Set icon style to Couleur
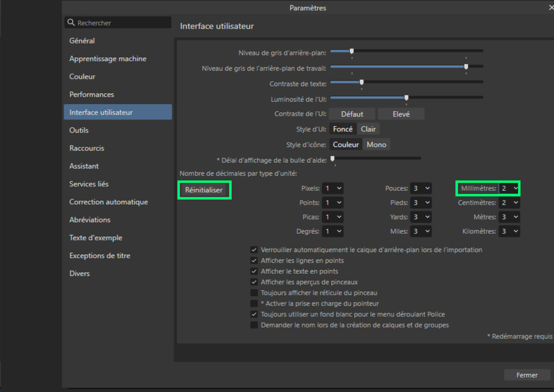The width and height of the screenshot is (554, 392). click(346, 144)
